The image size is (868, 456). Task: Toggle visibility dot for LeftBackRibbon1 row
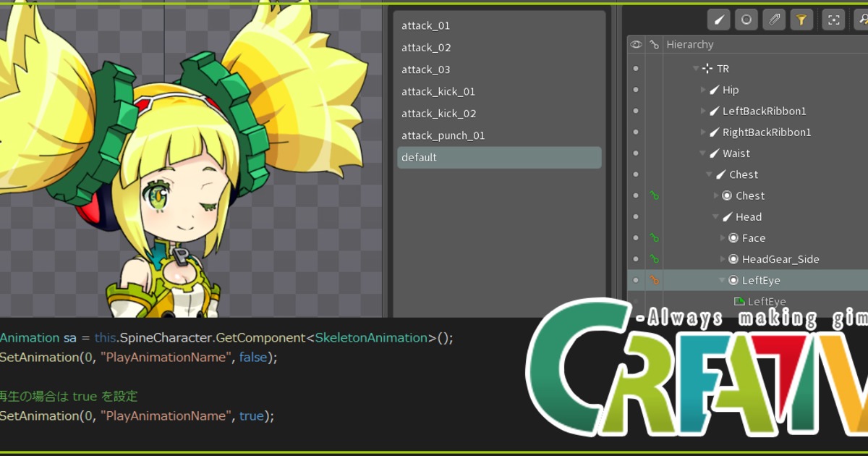click(636, 111)
